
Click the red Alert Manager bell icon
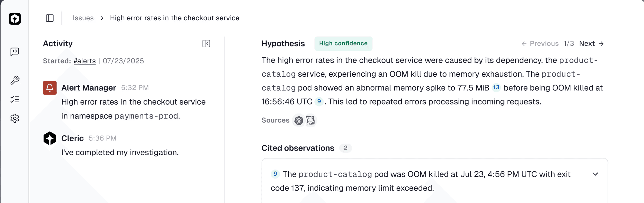50,88
